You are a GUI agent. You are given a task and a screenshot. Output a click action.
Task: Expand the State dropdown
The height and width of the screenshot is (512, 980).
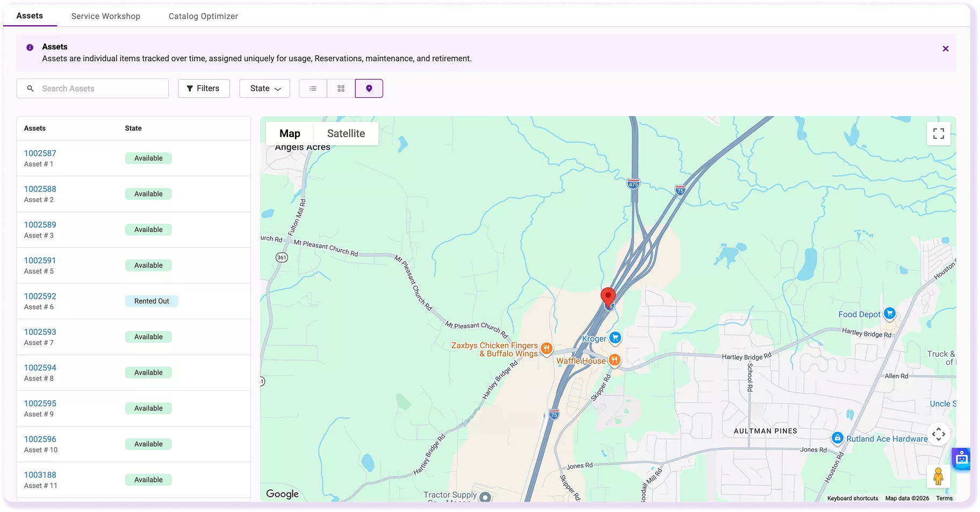pos(265,89)
